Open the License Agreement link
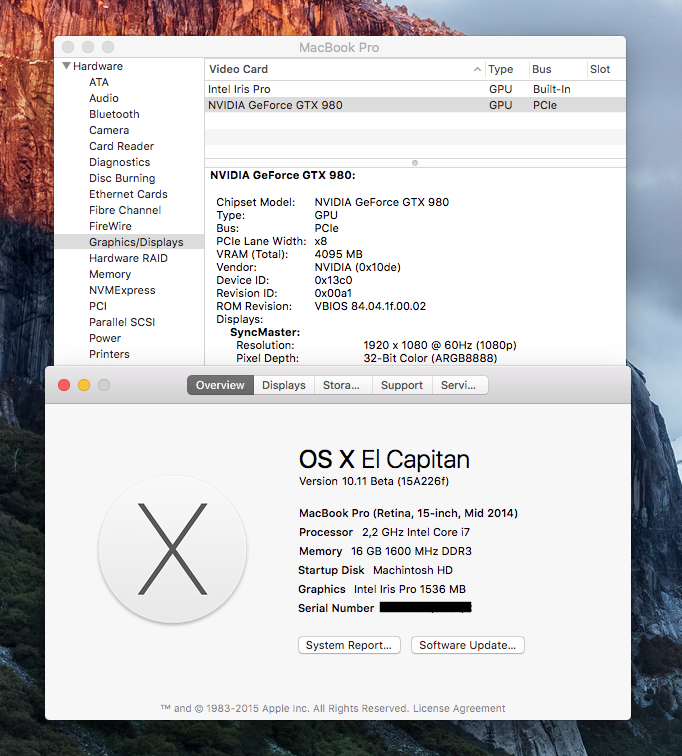Image resolution: width=682 pixels, height=756 pixels. pos(459,708)
